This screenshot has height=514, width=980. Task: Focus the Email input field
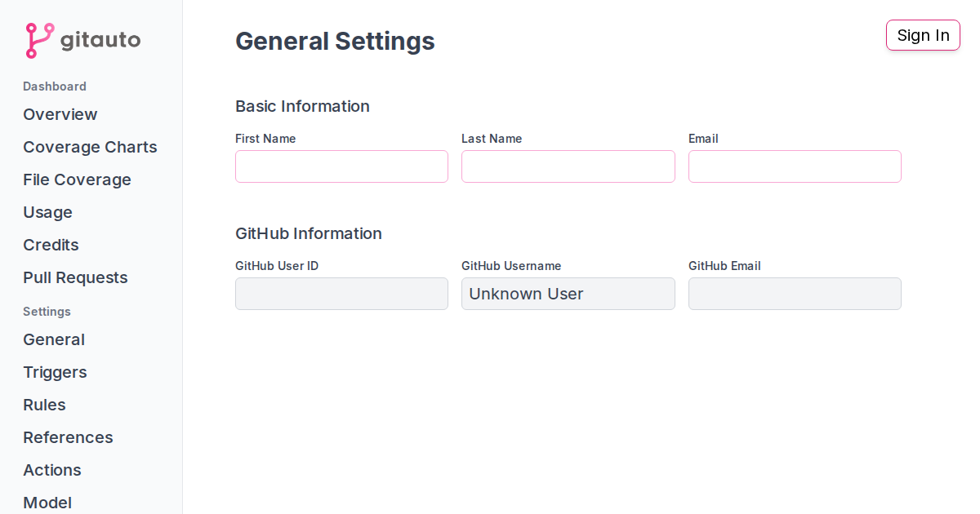(795, 166)
